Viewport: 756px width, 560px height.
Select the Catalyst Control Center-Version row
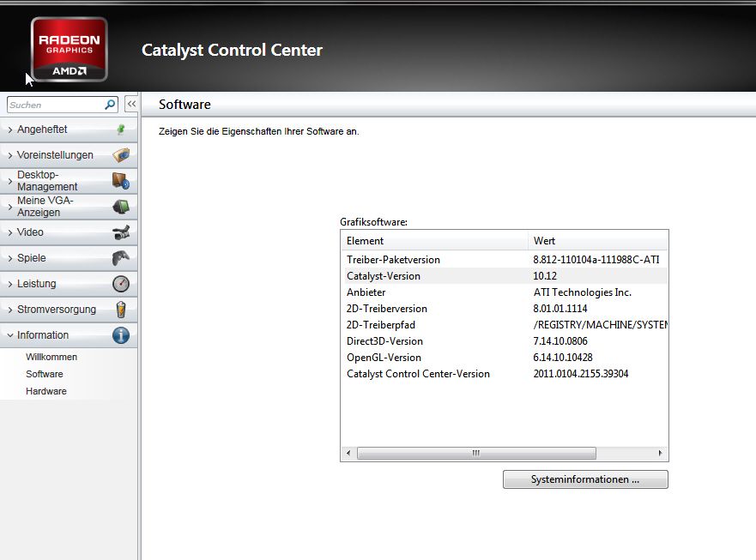pyautogui.click(x=505, y=374)
